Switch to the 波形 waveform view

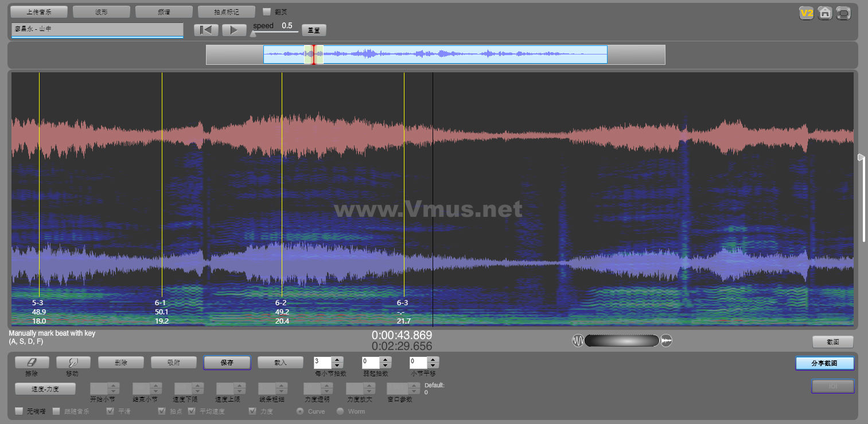pos(102,11)
